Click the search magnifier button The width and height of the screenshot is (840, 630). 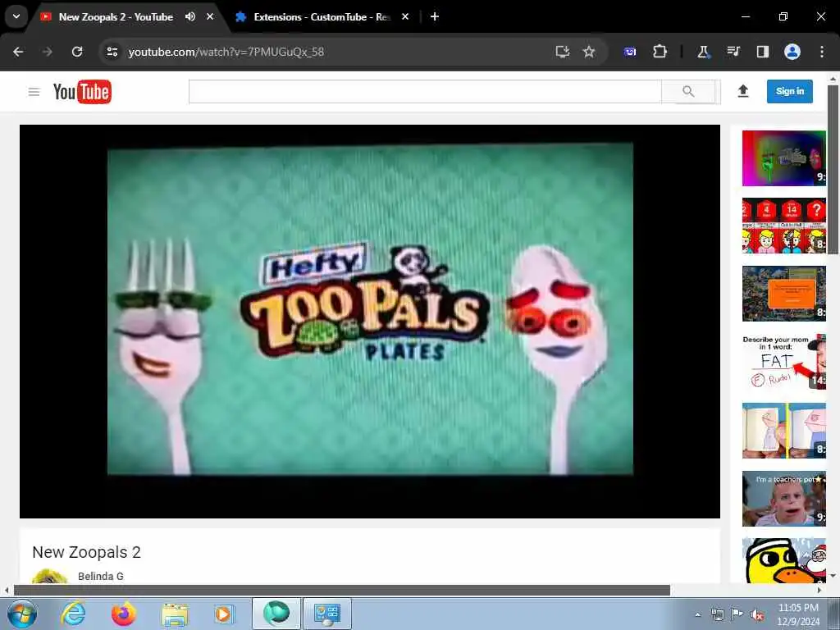point(688,92)
